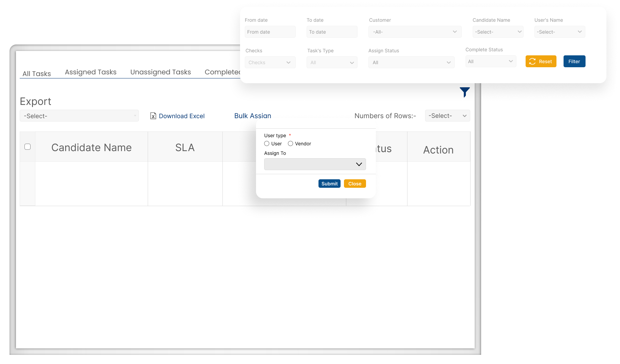Image resolution: width=620 pixels, height=364 pixels.
Task: Click the blue Filter button
Action: click(574, 61)
